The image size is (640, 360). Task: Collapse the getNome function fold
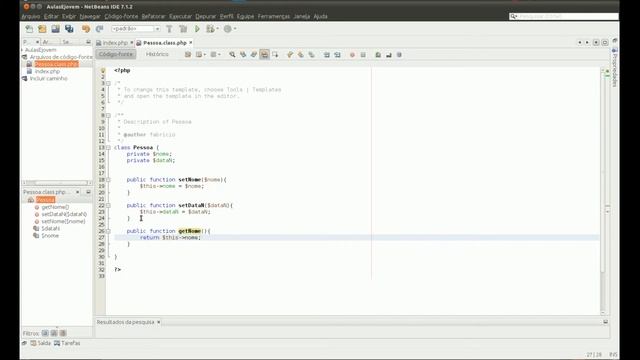[x=108, y=231]
